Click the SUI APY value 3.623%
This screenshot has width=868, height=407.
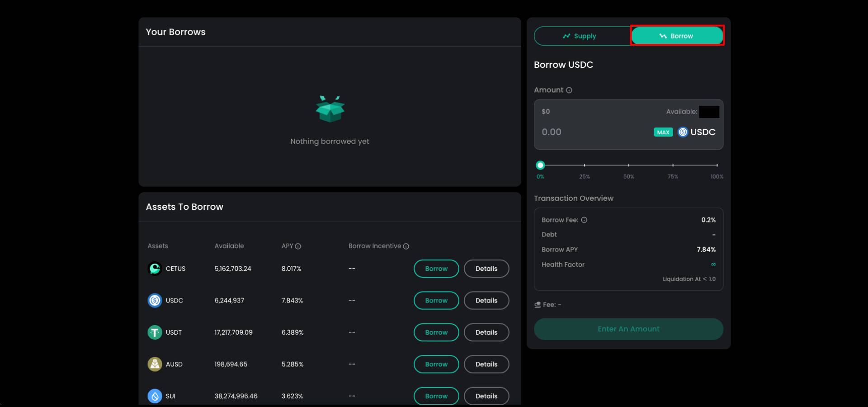(x=292, y=396)
